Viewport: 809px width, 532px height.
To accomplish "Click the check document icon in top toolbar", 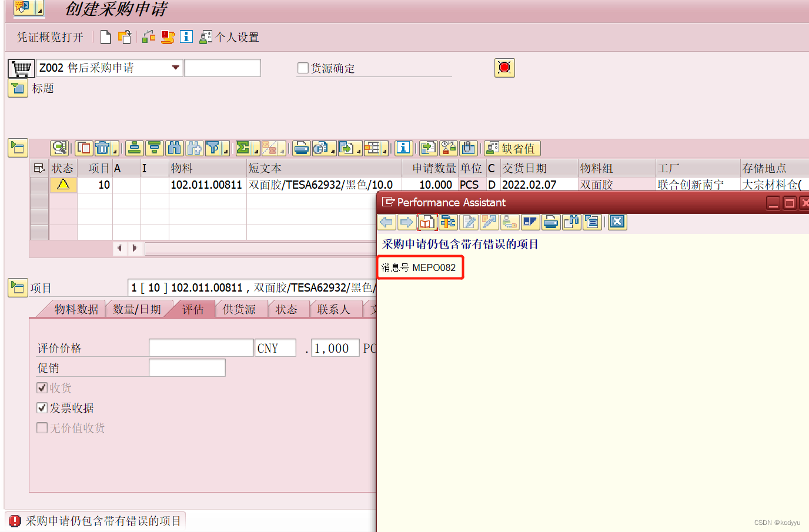I will click(149, 37).
